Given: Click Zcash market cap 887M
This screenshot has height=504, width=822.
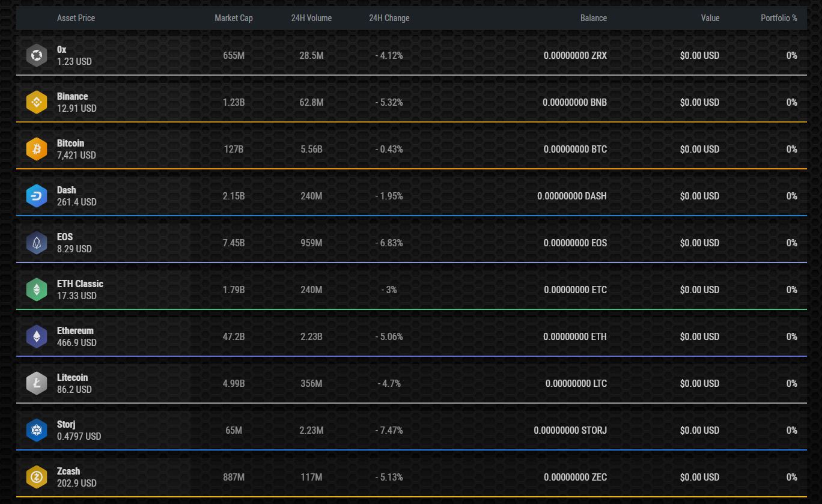Looking at the screenshot, I should tap(234, 477).
